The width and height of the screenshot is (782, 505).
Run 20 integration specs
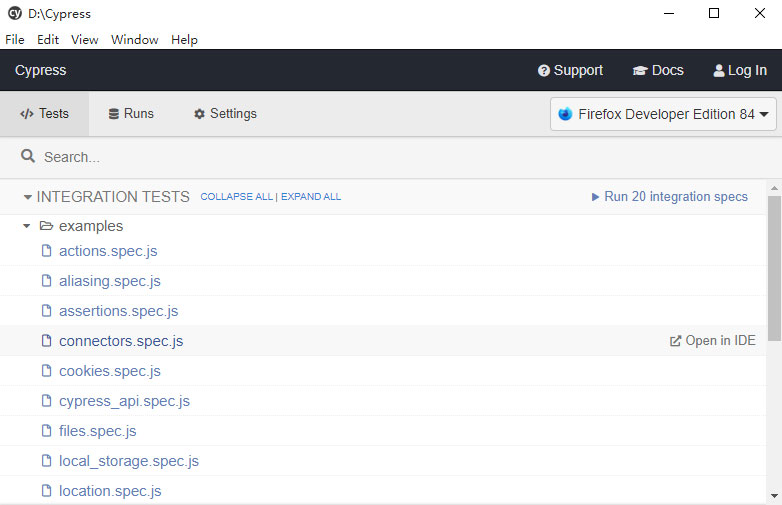click(x=669, y=196)
